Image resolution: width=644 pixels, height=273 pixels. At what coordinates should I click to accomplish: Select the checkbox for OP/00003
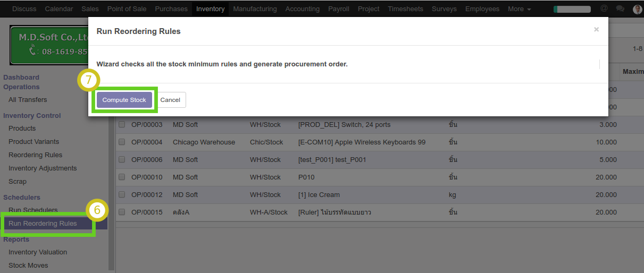point(122,125)
